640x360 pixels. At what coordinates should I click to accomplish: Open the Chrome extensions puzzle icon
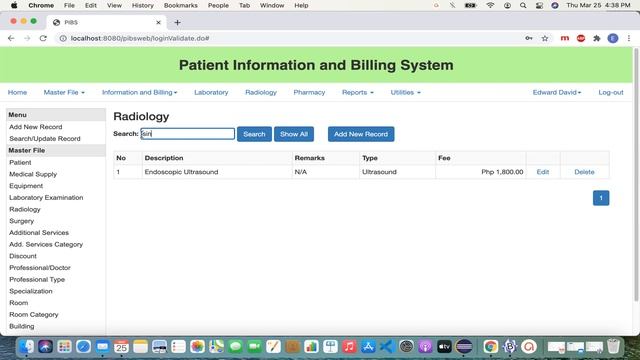pos(597,38)
